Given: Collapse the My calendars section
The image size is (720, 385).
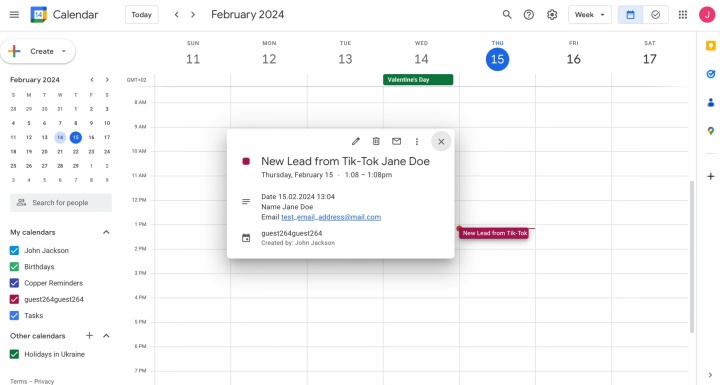Looking at the screenshot, I should click(x=106, y=232).
